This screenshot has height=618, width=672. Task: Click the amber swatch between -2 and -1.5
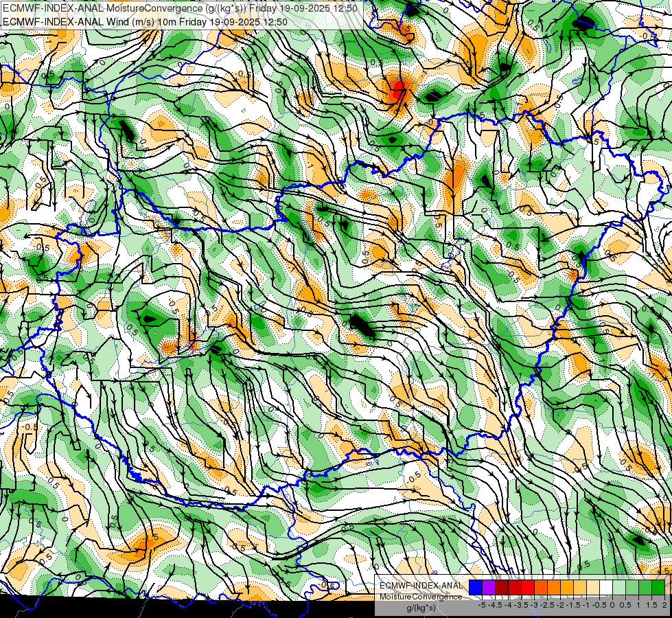pyautogui.click(x=567, y=588)
